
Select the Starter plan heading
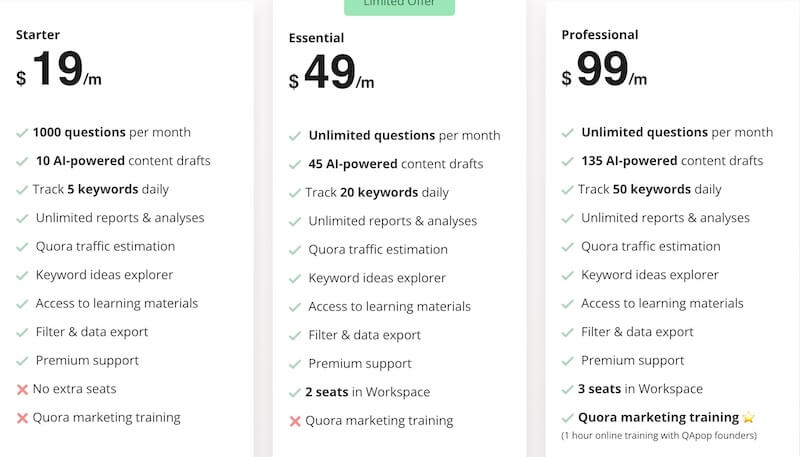click(38, 35)
